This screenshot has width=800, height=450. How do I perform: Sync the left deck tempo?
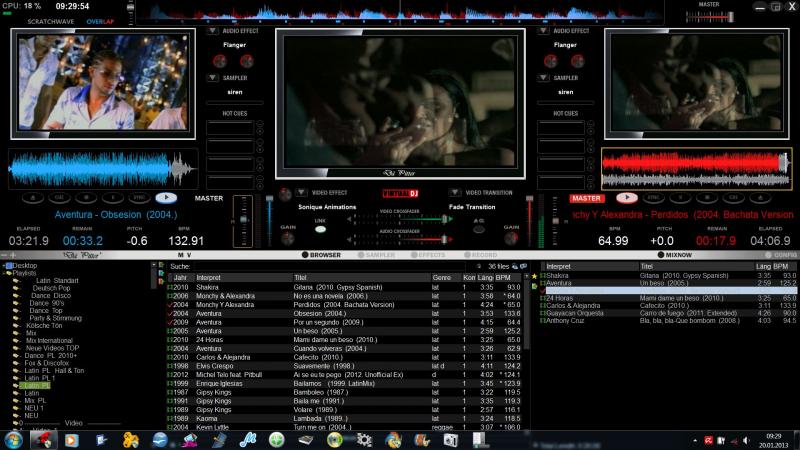click(x=139, y=198)
